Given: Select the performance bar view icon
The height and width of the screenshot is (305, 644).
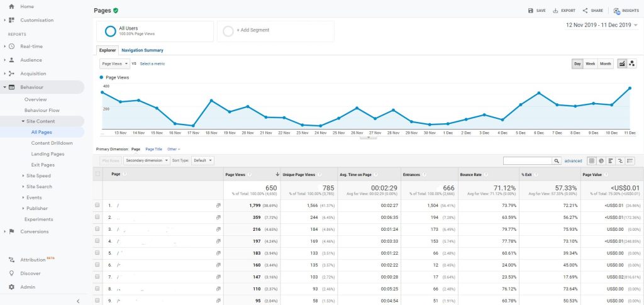Looking at the screenshot, I should coord(611,161).
